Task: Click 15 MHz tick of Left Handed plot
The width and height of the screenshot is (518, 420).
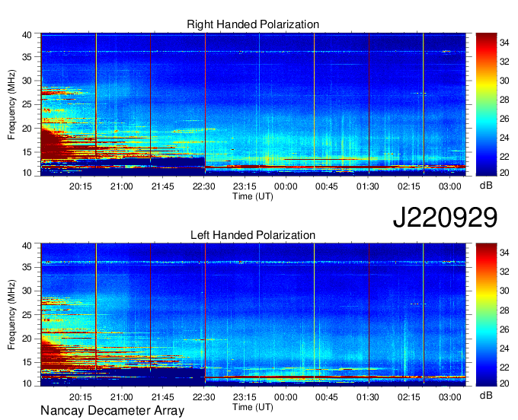Action: (27, 363)
